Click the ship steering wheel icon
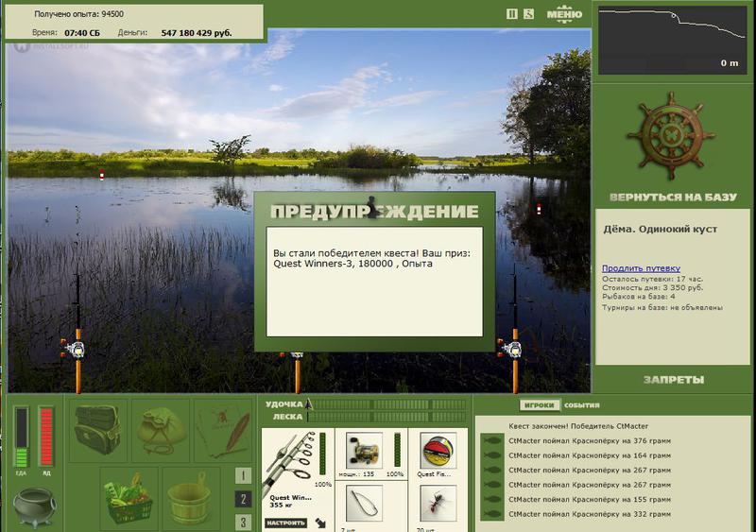This screenshot has width=756, height=532. point(671,136)
